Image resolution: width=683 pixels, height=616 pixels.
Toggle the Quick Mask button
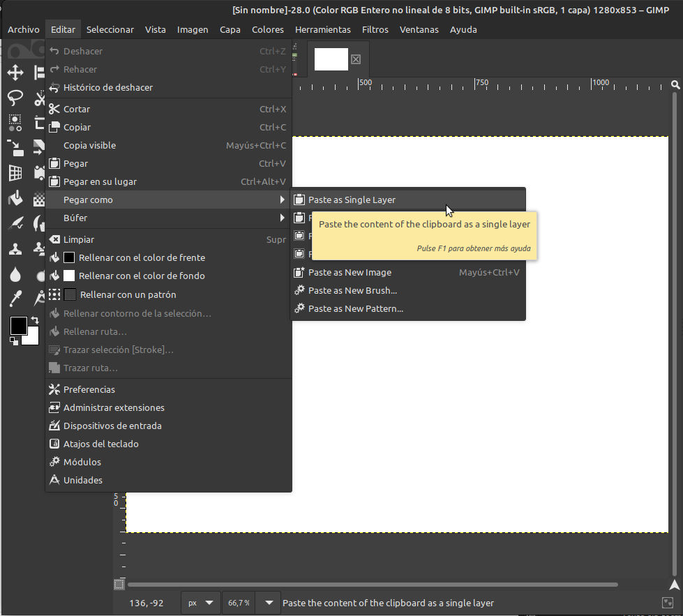(x=119, y=584)
